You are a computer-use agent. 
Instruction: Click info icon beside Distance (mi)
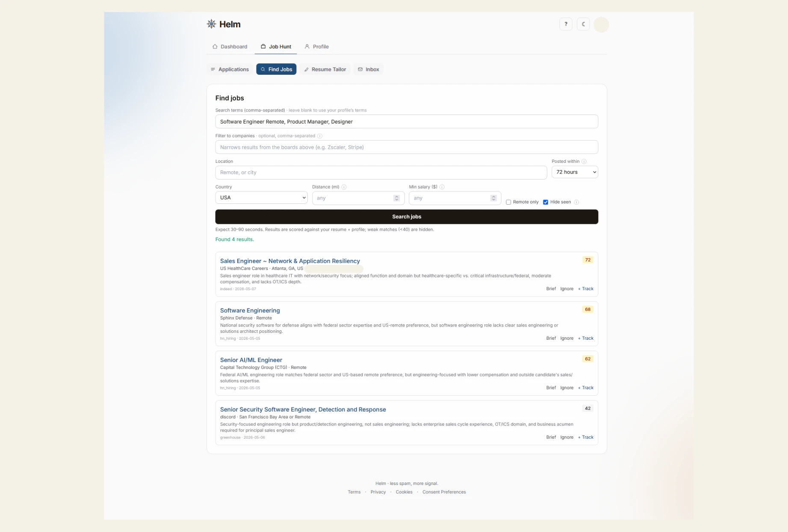(344, 187)
